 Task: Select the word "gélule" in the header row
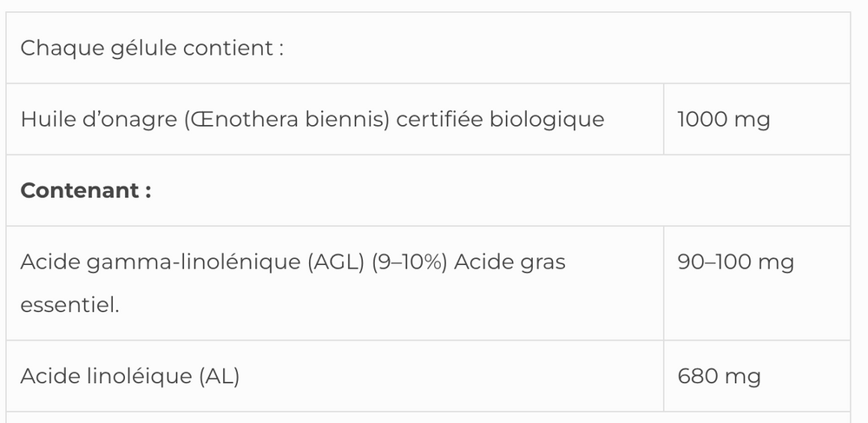tap(144, 48)
